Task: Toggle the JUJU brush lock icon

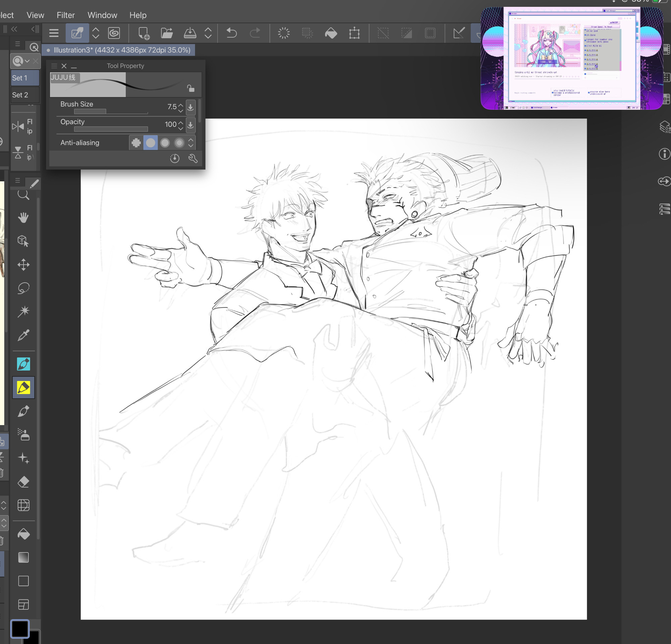Action: [191, 88]
